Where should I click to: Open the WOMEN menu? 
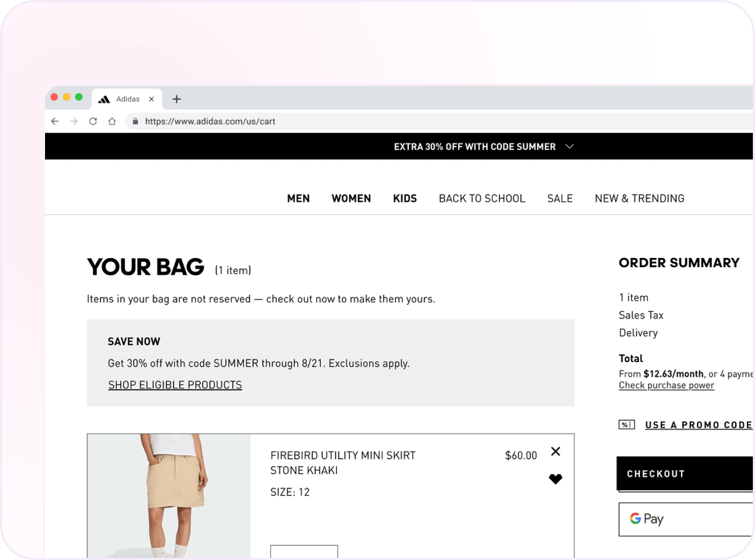pyautogui.click(x=351, y=198)
